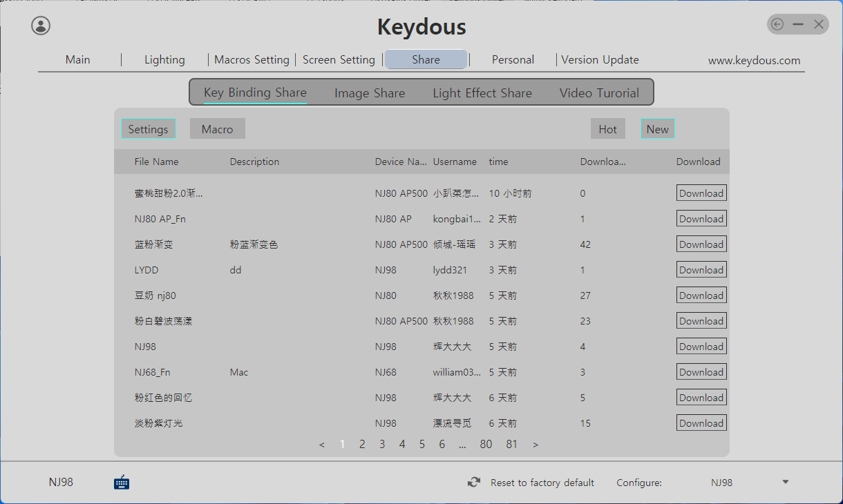The width and height of the screenshot is (843, 504).
Task: Open the Video Turorial sub-tab
Action: (x=599, y=93)
